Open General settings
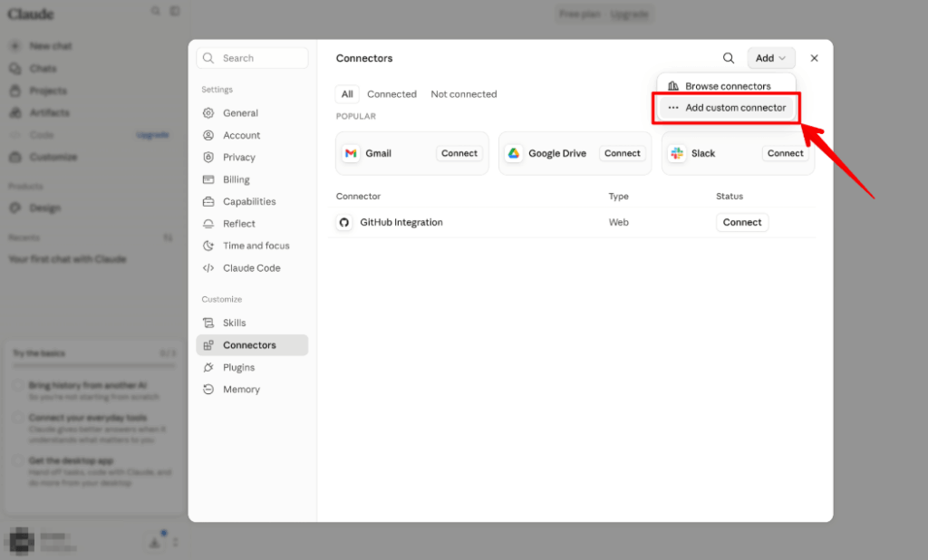This screenshot has height=560, width=928. coord(252,113)
